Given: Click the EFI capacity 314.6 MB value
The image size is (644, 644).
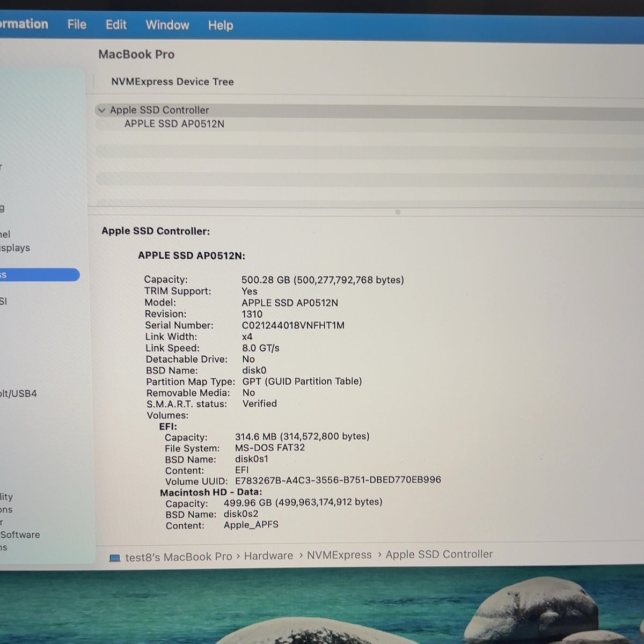Looking at the screenshot, I should pyautogui.click(x=302, y=436).
